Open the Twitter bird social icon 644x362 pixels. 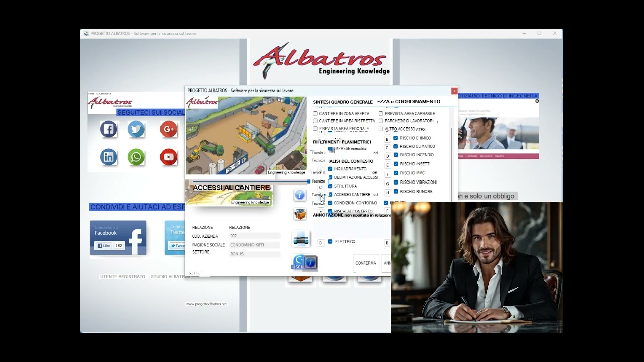pyautogui.click(x=136, y=129)
